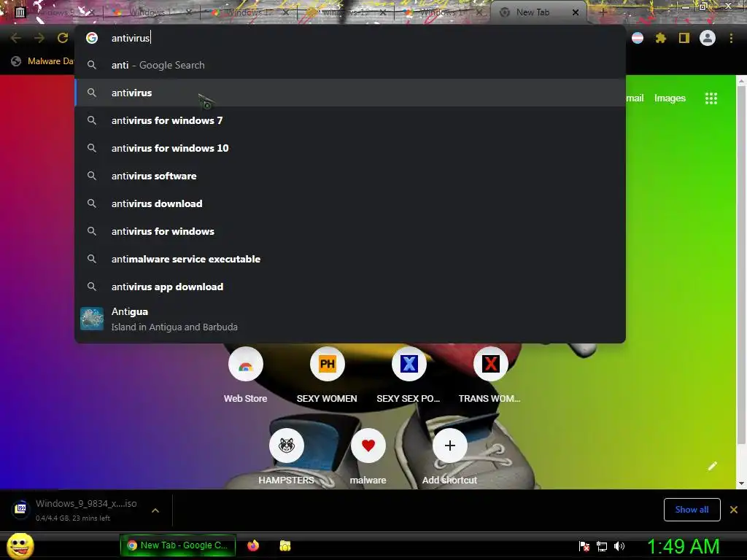Click the ISO file icon in downloads bar
747x560 pixels.
point(20,508)
